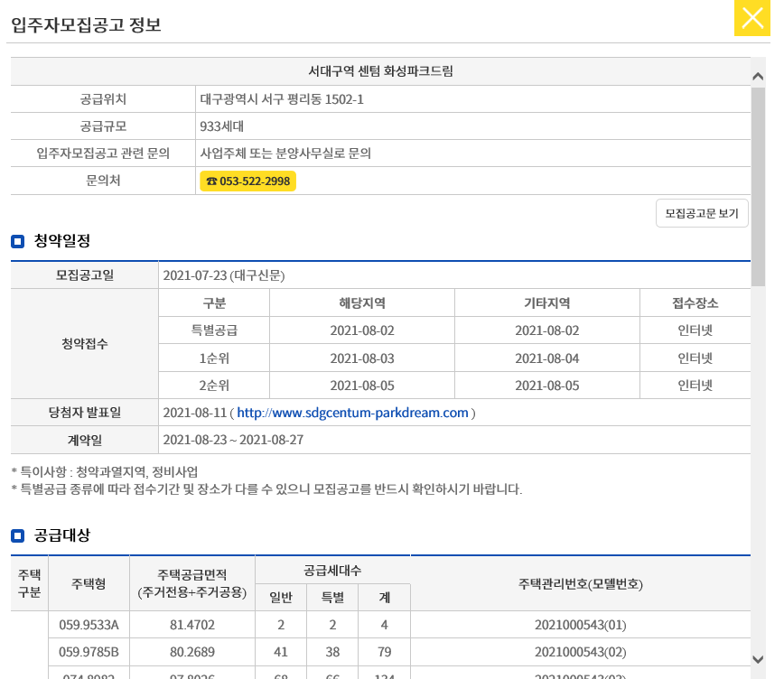Close the 입주자모집공고 정보 popup
Screen dimensions: 784x679
click(752, 18)
